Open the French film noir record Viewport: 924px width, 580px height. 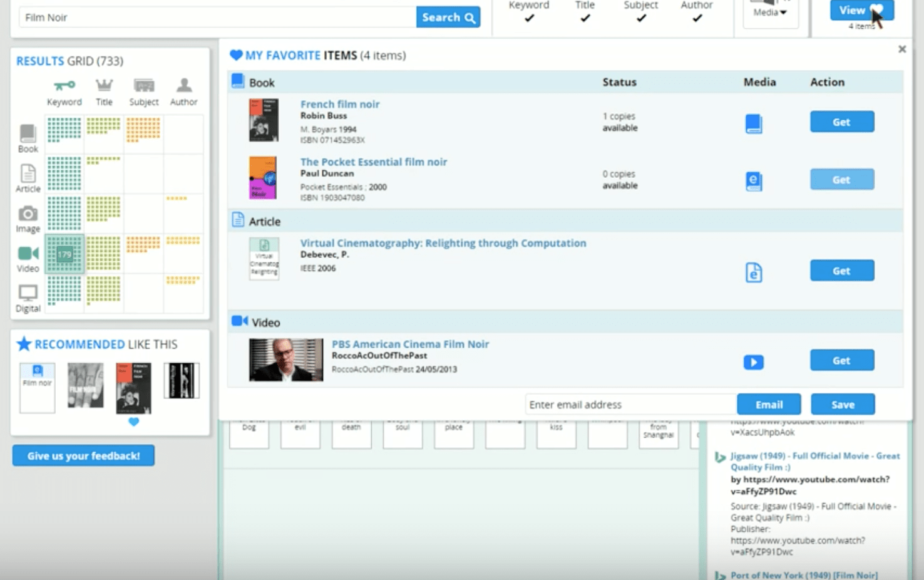(340, 104)
